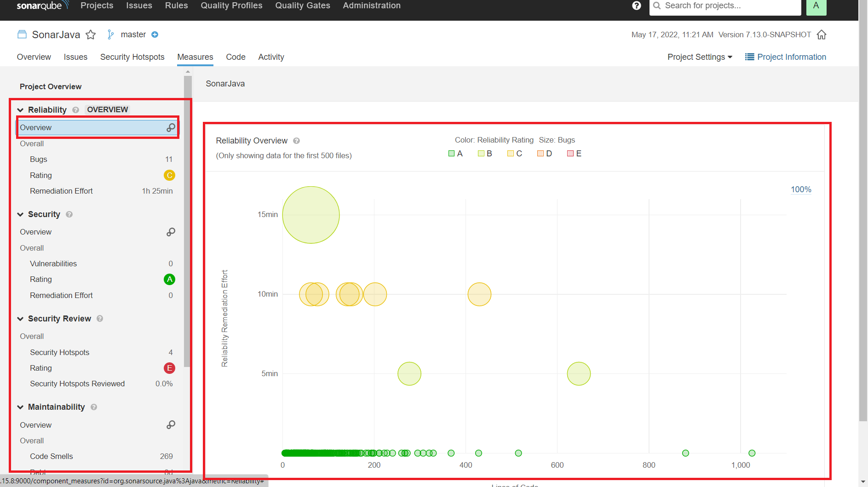
Task: Open the Issues top navigation item
Action: click(139, 6)
